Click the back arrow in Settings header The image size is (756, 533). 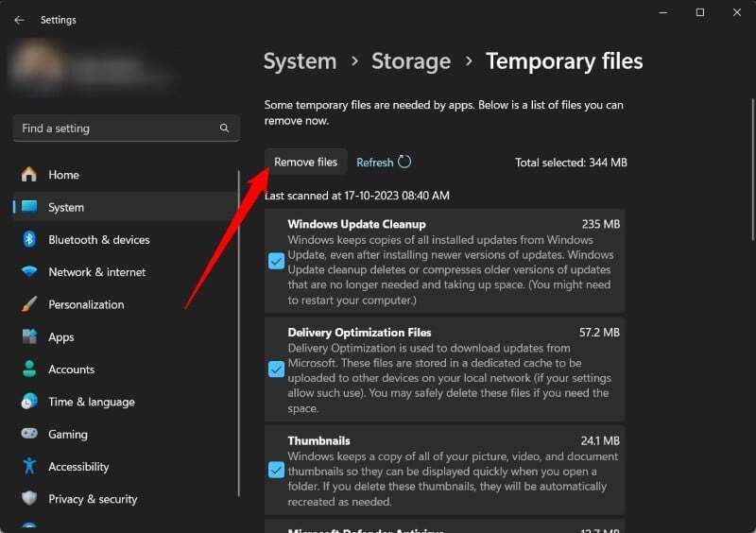(x=19, y=20)
